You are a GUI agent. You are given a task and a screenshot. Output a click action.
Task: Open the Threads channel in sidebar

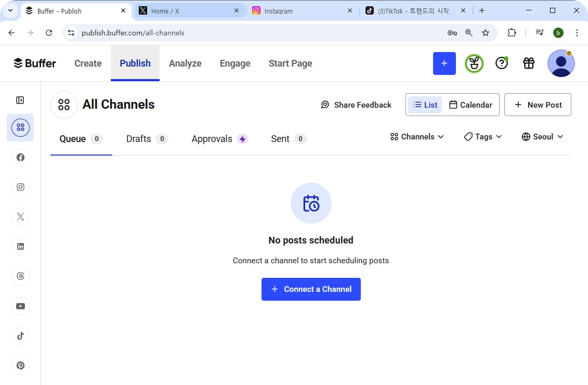[20, 277]
